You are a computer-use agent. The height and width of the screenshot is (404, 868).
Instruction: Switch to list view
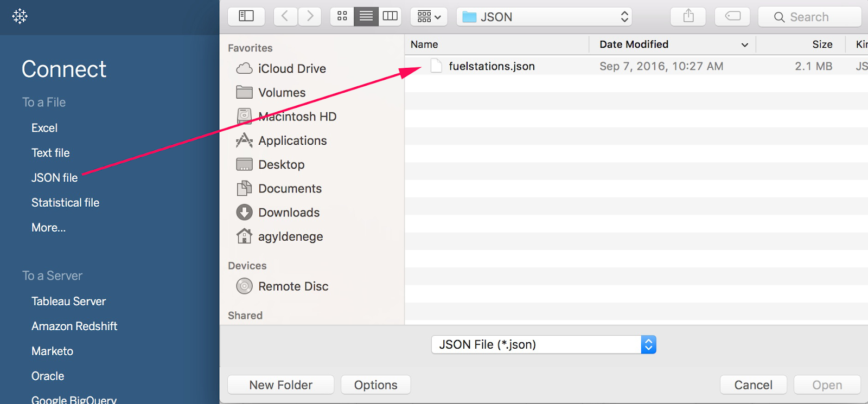tap(366, 16)
